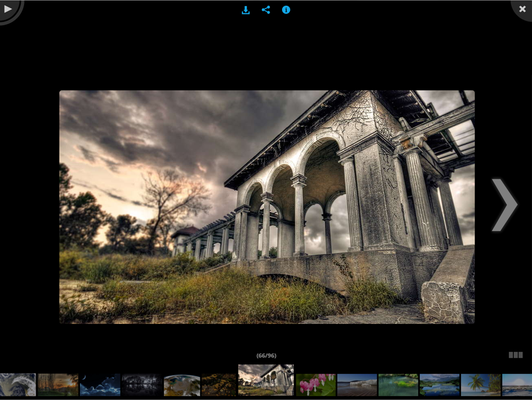Open the autumn leaves thumbnail
This screenshot has height=400, width=532.
pos(219,385)
